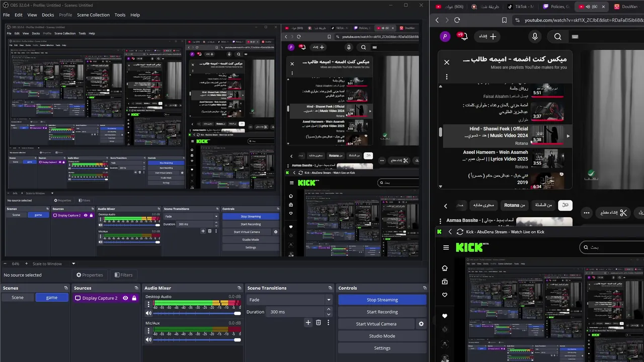Remove the transition using the trash icon
Image resolution: width=644 pixels, height=362 pixels.
coord(318,323)
